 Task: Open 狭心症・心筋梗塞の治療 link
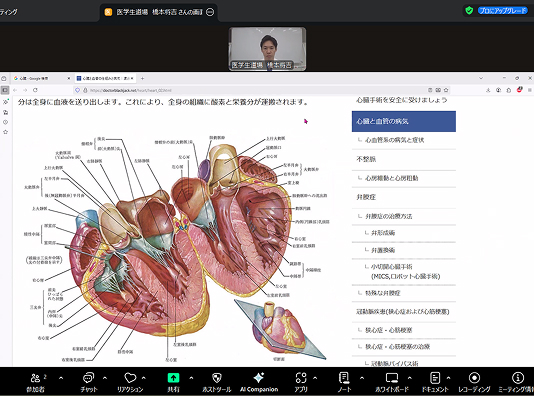pos(397,347)
